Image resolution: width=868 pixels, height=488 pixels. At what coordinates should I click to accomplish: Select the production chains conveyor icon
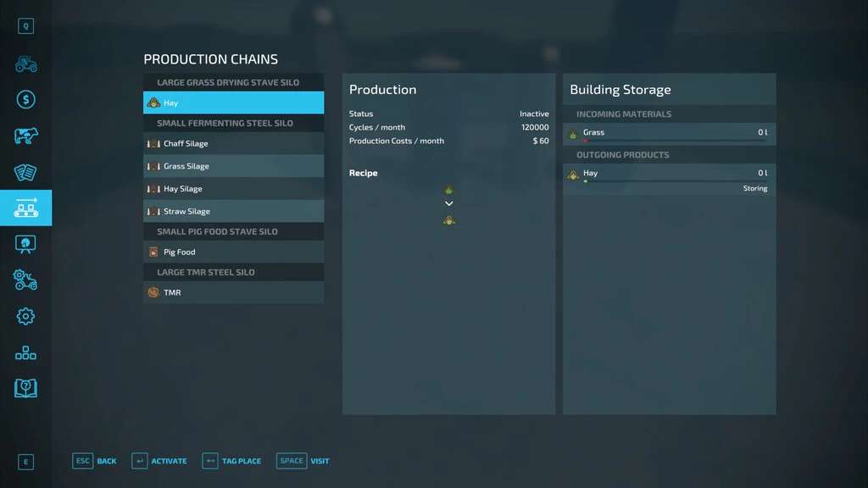25,208
